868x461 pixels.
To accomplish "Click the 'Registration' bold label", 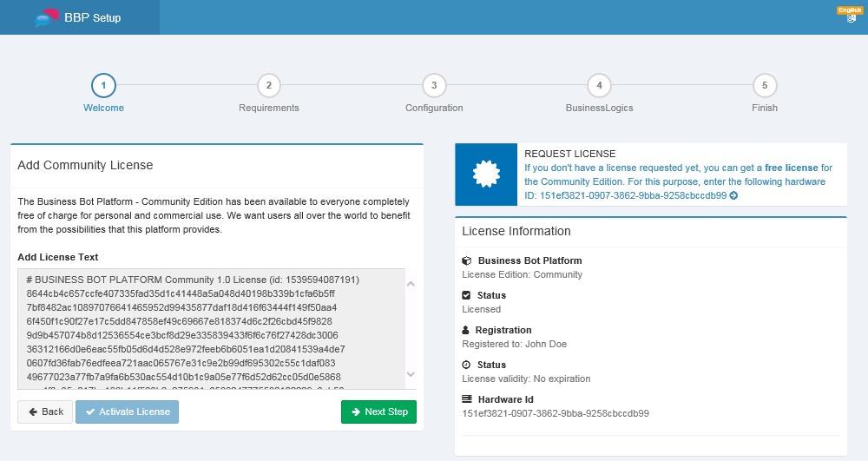I will (503, 330).
